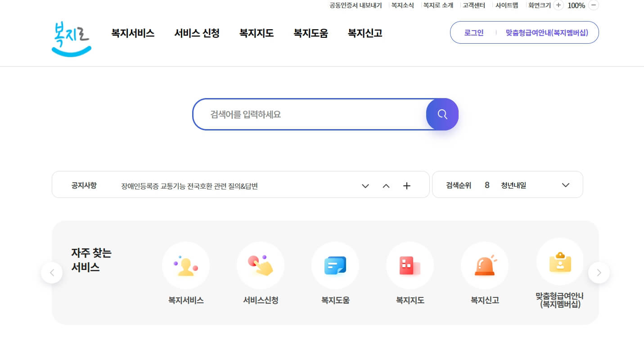The height and width of the screenshot is (337, 644).
Task: Show the next 공지사항 notice with down chevron
Action: click(x=365, y=186)
